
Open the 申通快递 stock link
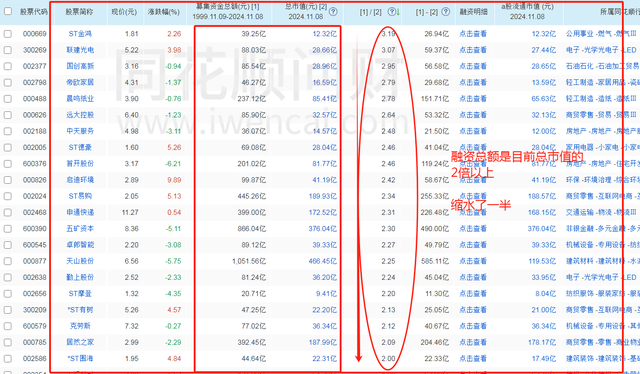pyautogui.click(x=80, y=212)
